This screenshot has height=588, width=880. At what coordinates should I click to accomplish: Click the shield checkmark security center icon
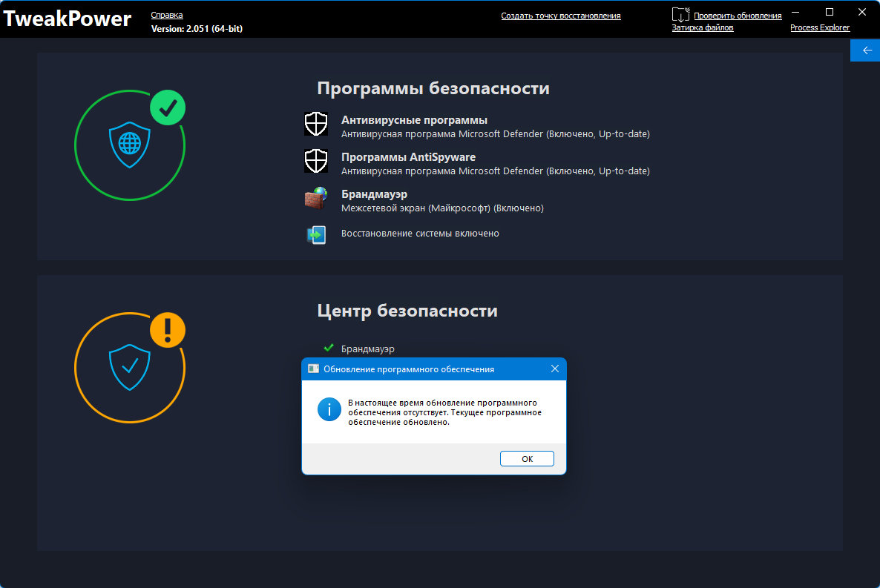pos(130,367)
